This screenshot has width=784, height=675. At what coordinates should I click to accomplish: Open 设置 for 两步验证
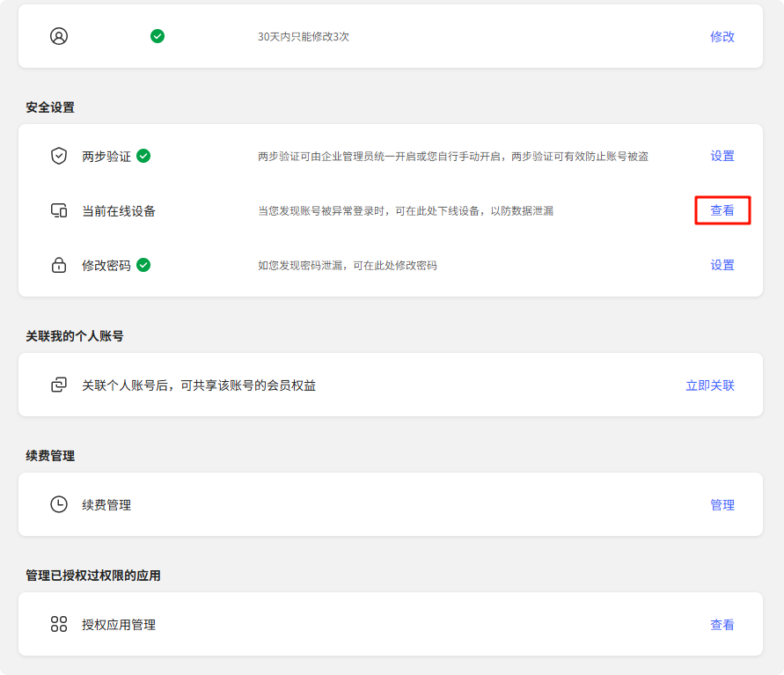[722, 156]
